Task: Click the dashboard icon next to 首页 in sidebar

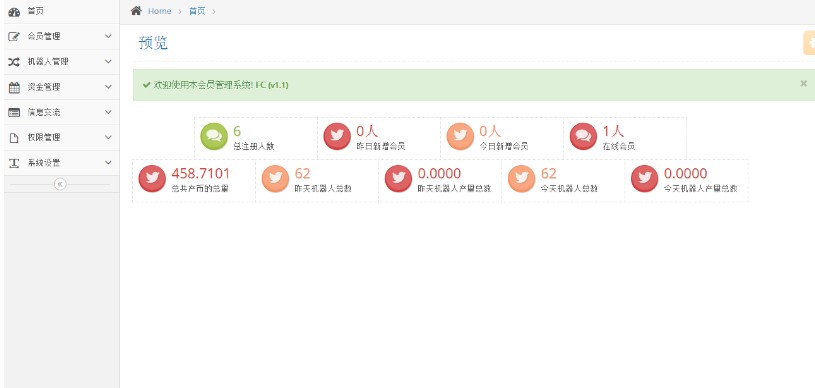Action: (14, 12)
